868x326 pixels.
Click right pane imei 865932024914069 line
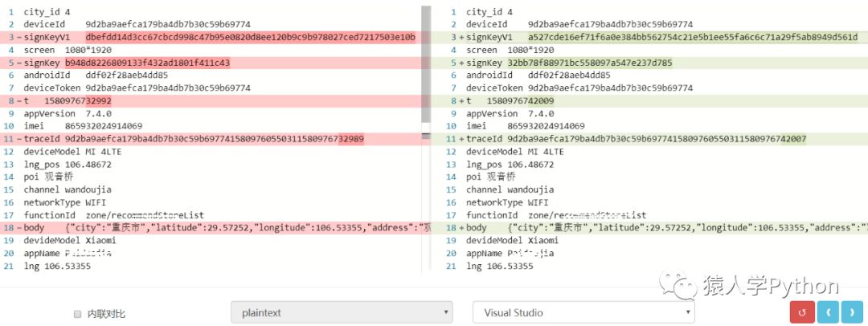coord(526,126)
